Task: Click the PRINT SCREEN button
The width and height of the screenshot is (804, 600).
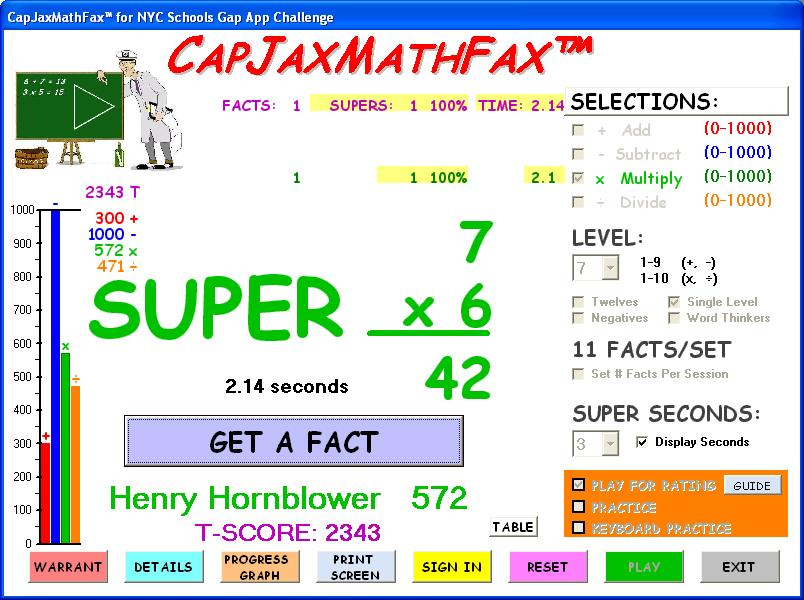Action: [355, 567]
